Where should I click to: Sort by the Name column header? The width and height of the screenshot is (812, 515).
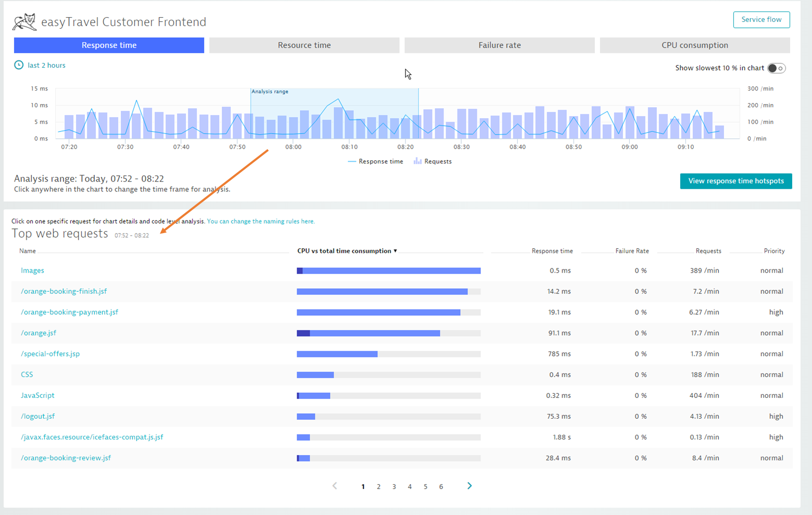coord(28,251)
